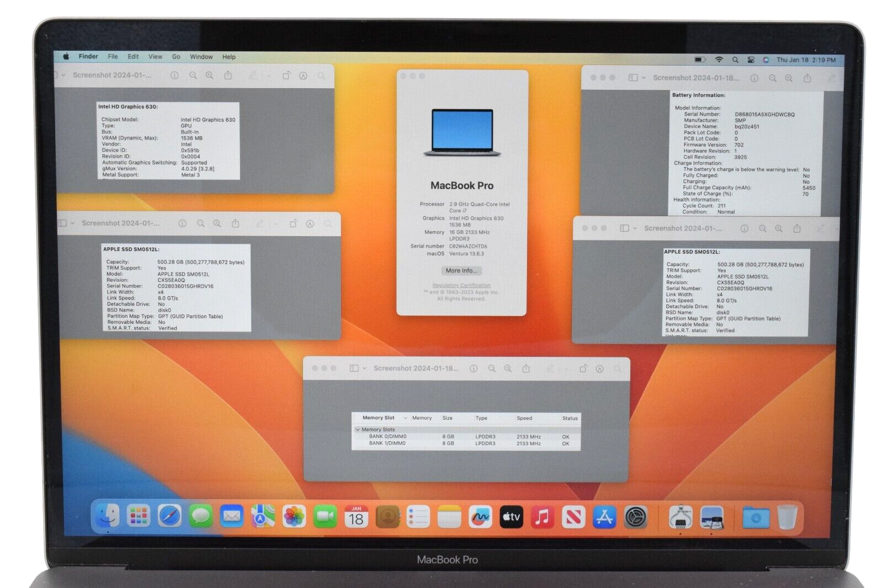
Task: Open the Window menu
Action: coord(201,56)
